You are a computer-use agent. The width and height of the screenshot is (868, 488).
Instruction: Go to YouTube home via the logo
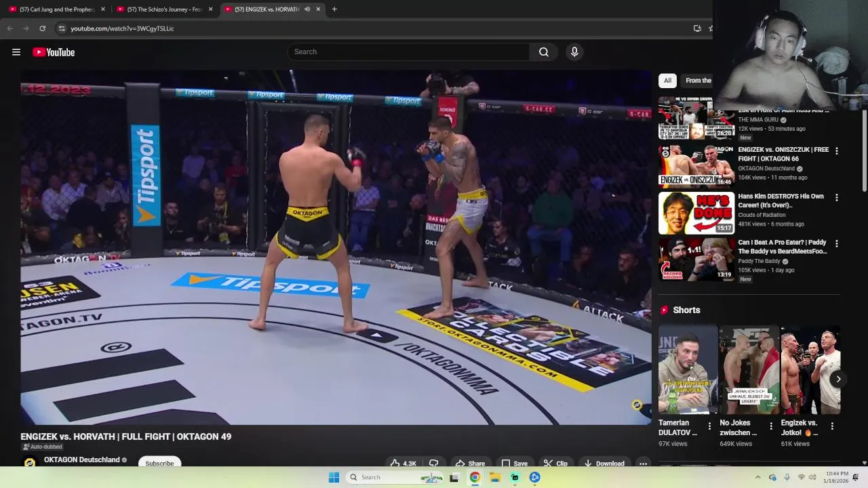54,52
